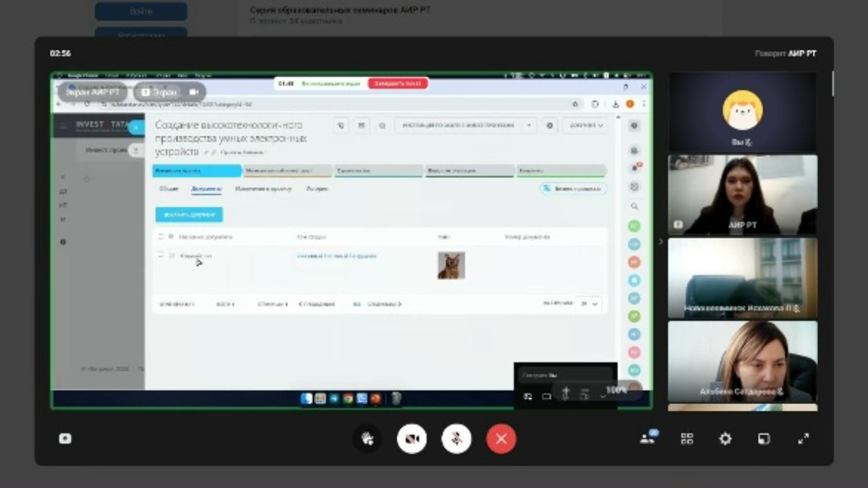Open call settings gear
The width and height of the screenshot is (868, 488).
(725, 439)
